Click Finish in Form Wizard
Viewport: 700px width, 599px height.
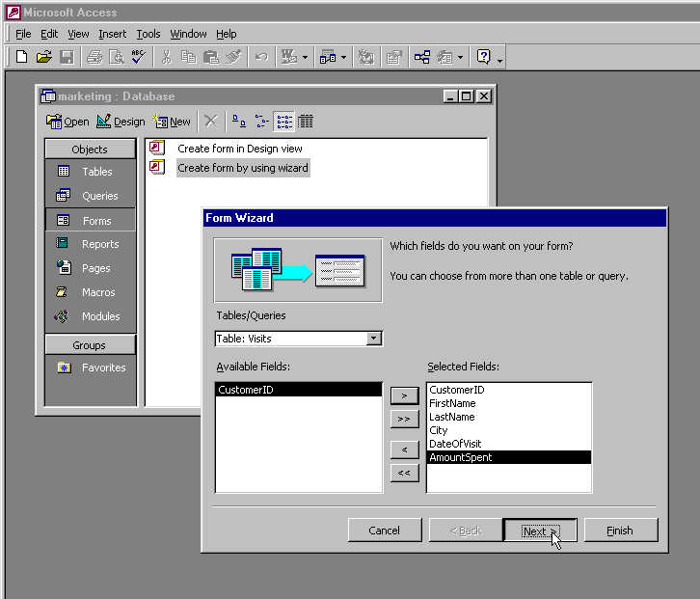[621, 531]
